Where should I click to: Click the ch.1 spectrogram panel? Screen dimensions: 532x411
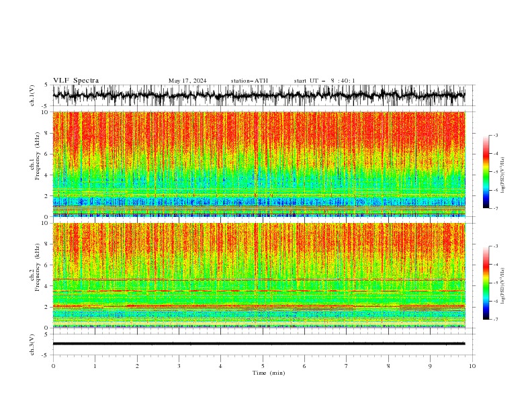(x=259, y=164)
